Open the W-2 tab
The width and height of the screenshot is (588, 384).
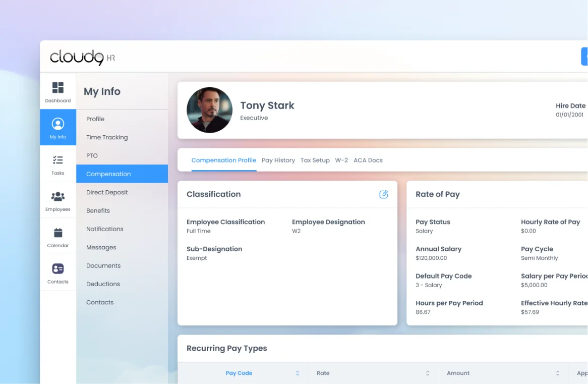[341, 160]
